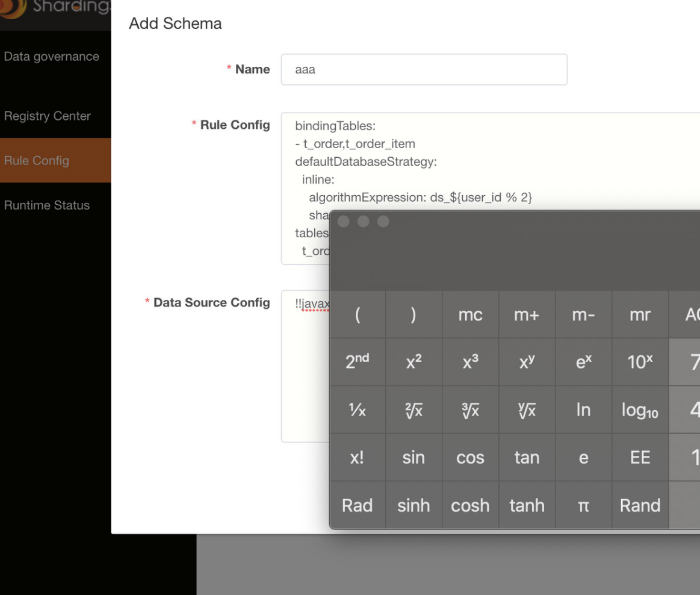Click the 1/x reciprocal key
The width and height of the screenshot is (700, 595).
pos(357,410)
